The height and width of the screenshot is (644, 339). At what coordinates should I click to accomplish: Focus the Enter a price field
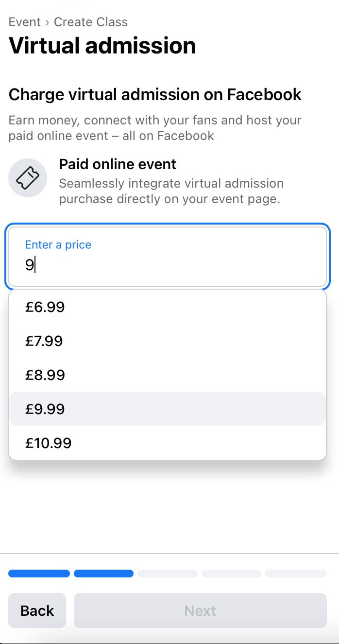click(x=167, y=257)
